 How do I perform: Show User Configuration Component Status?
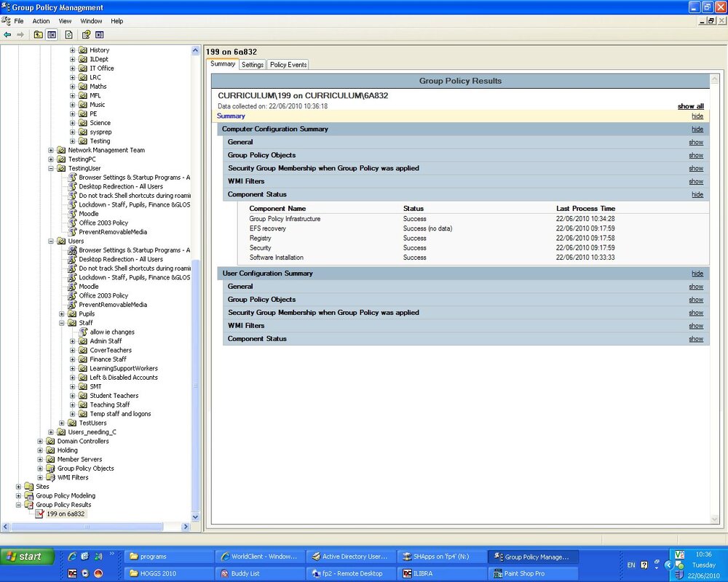(696, 339)
